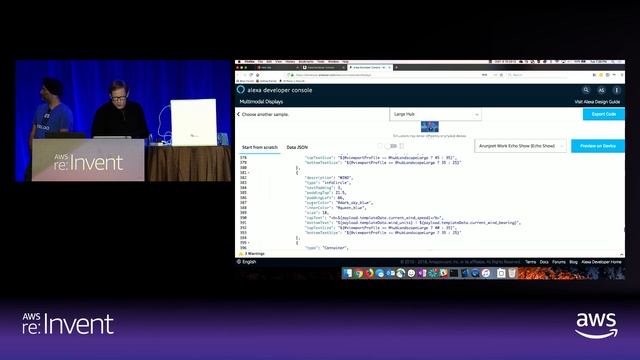This screenshot has height=360, width=640.
Task: Click the Export Code button
Action: coord(604,114)
